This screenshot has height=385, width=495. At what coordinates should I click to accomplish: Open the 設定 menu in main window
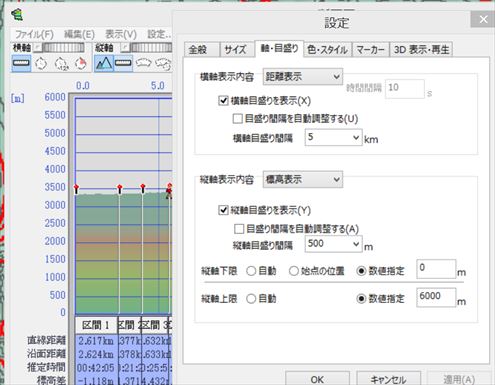tap(159, 34)
